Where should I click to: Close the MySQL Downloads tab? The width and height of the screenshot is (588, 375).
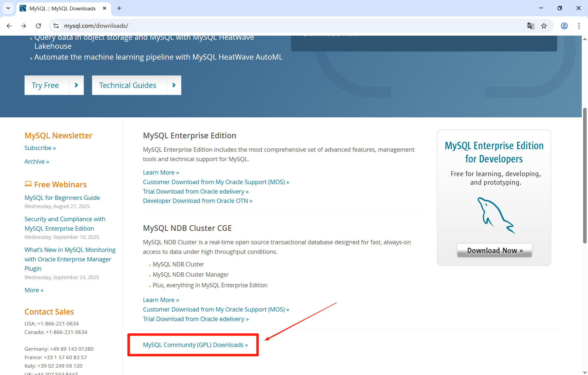[x=105, y=8]
